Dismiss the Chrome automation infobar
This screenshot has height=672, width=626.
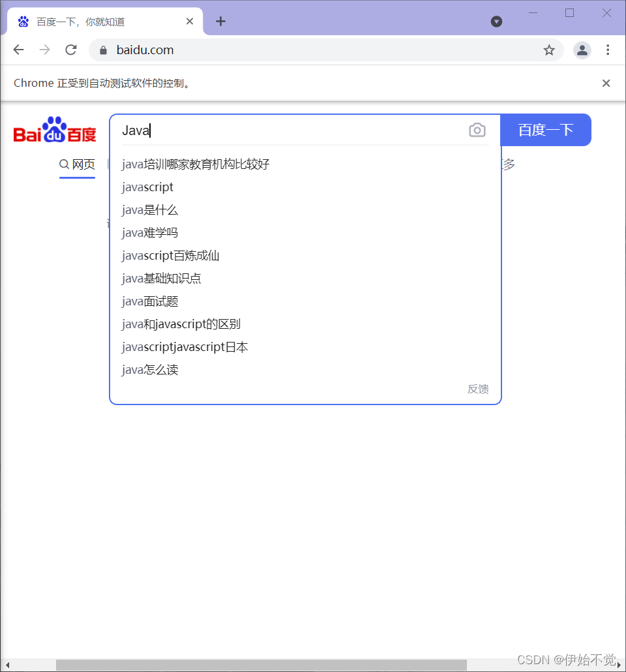(606, 83)
